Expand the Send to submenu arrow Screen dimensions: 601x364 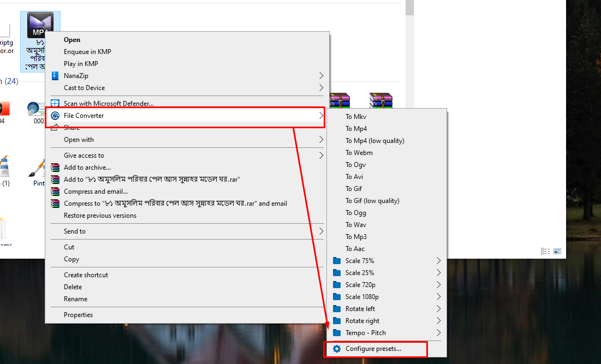[322, 231]
